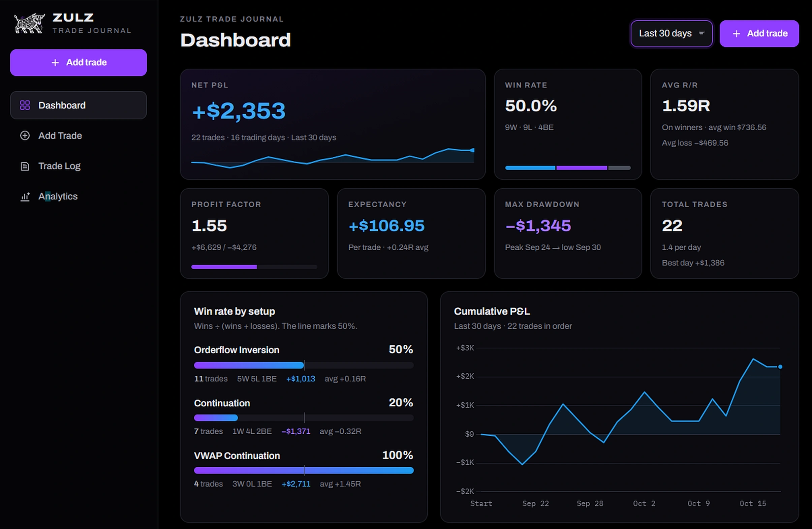Open the Trade Log page
The height and width of the screenshot is (529, 812).
[x=79, y=166]
